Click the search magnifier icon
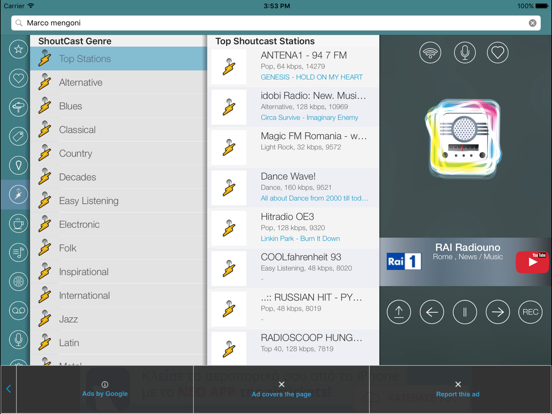Image resolution: width=552 pixels, height=414 pixels. 19,23
